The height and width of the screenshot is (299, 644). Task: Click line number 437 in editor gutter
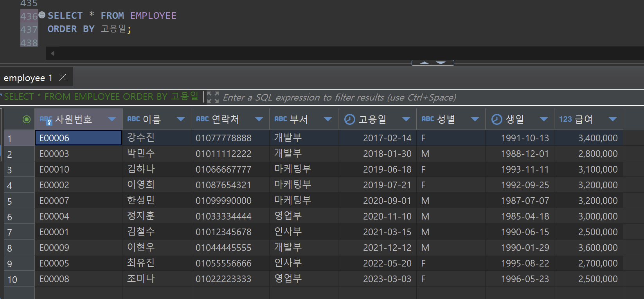click(29, 29)
